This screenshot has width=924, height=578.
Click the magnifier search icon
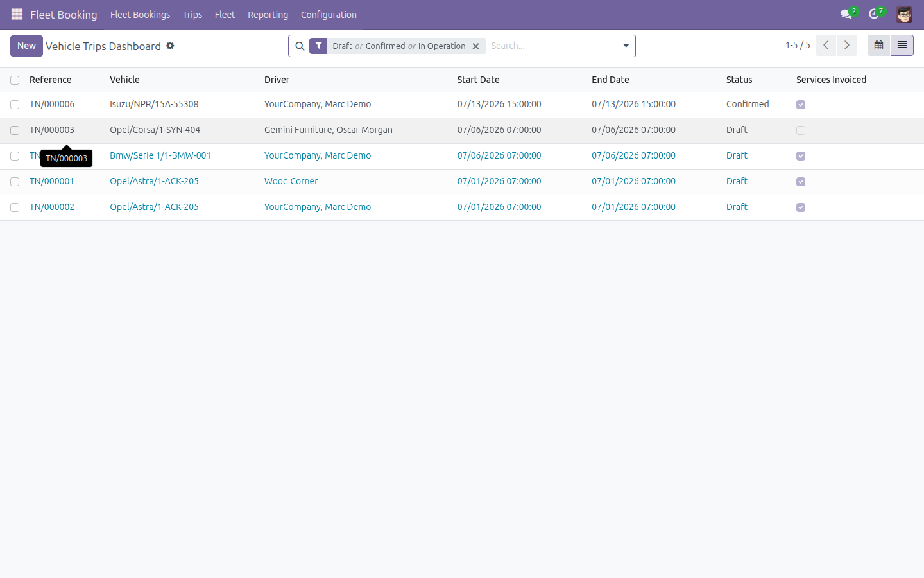(300, 46)
